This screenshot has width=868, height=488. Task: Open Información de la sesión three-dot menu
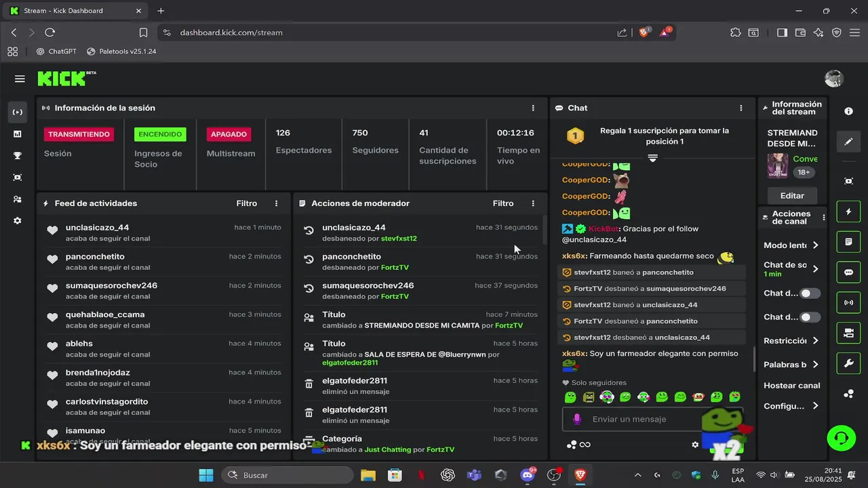(x=533, y=108)
